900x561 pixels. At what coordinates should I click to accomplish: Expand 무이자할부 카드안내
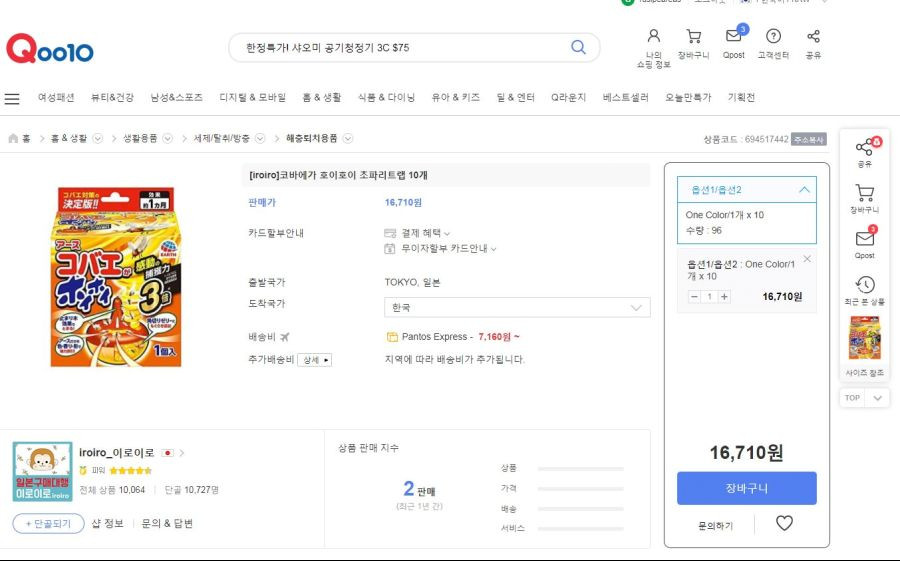click(449, 249)
